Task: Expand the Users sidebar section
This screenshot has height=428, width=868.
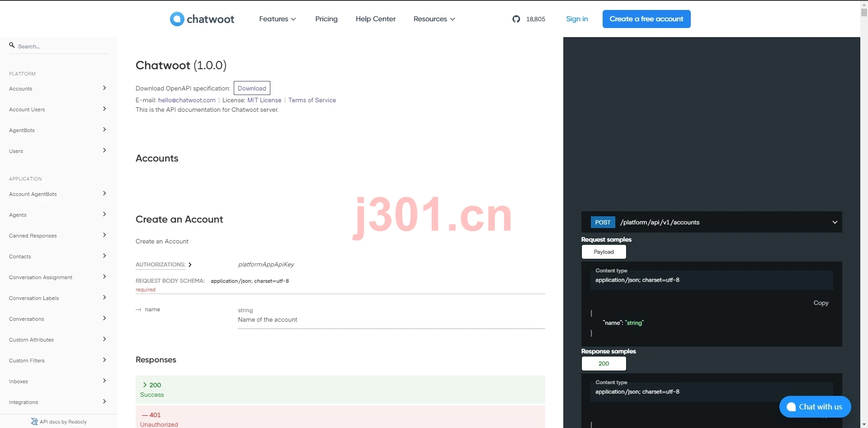Action: click(59, 151)
